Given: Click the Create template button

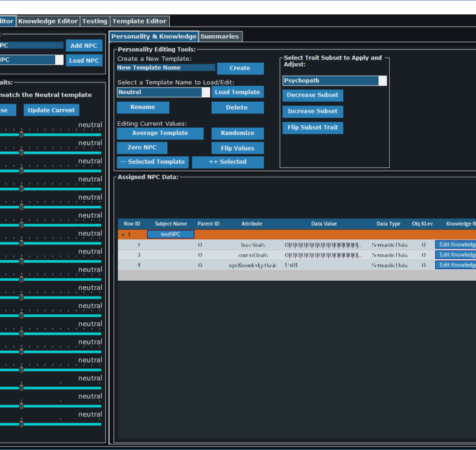Looking at the screenshot, I should [240, 68].
